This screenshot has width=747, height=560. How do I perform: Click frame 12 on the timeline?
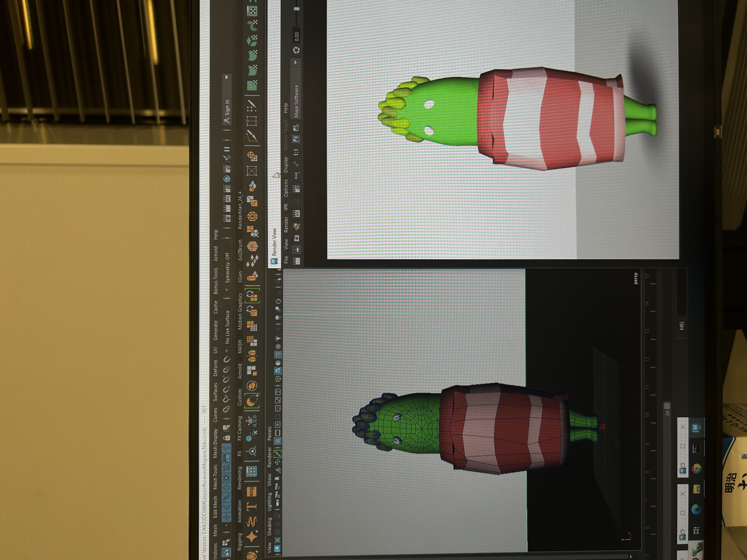click(x=647, y=359)
